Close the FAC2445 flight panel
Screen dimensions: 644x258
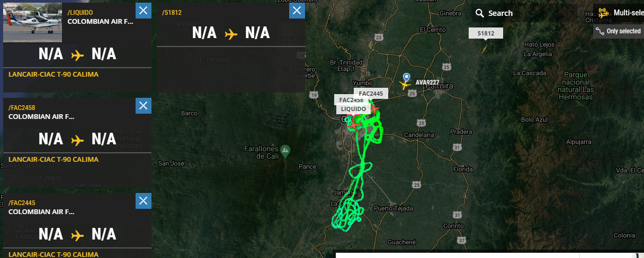(x=144, y=201)
